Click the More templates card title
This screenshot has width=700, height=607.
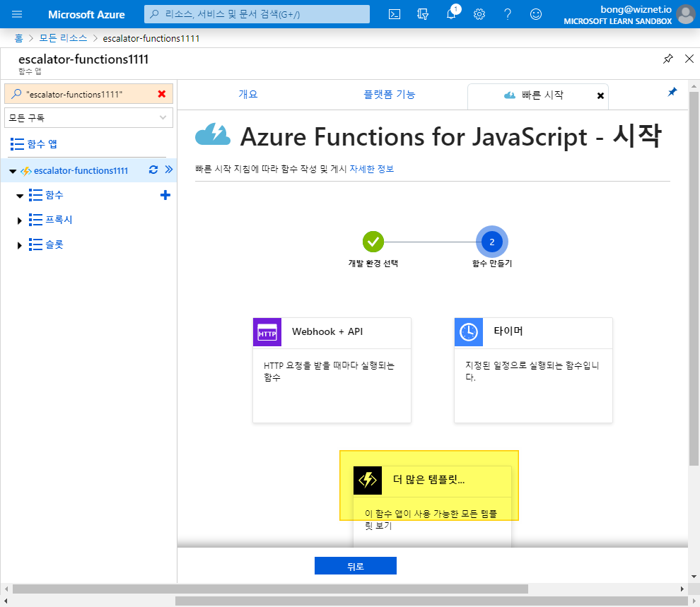(x=428, y=480)
